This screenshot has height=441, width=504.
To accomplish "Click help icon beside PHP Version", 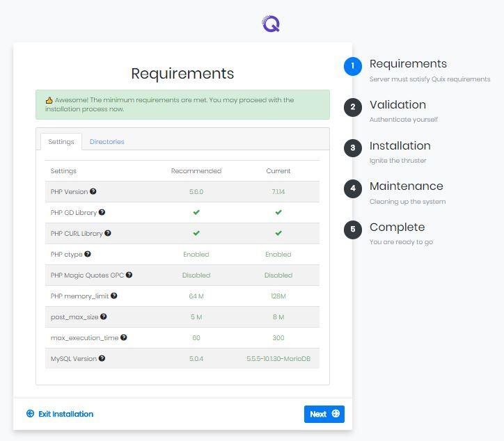I will pyautogui.click(x=93, y=191).
